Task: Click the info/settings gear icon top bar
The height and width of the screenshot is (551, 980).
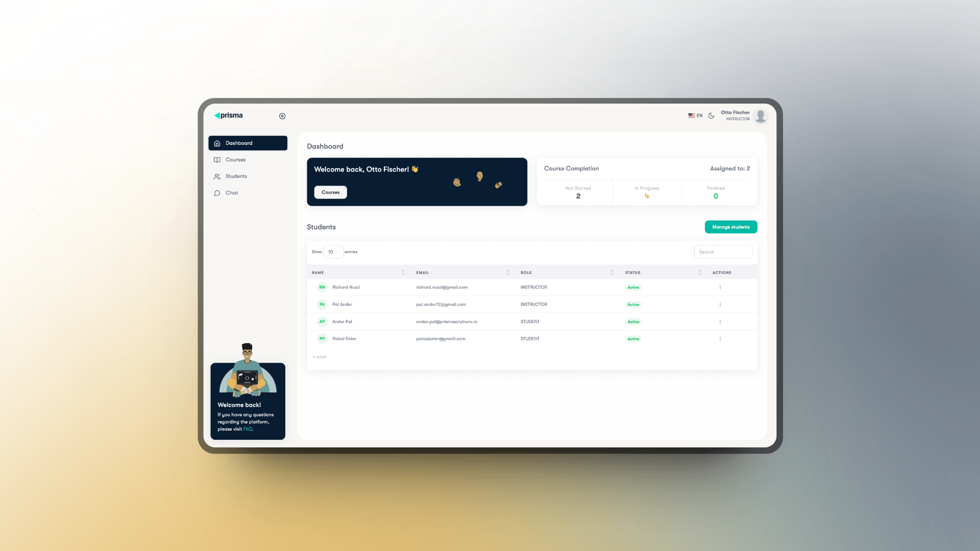Action: coord(283,116)
